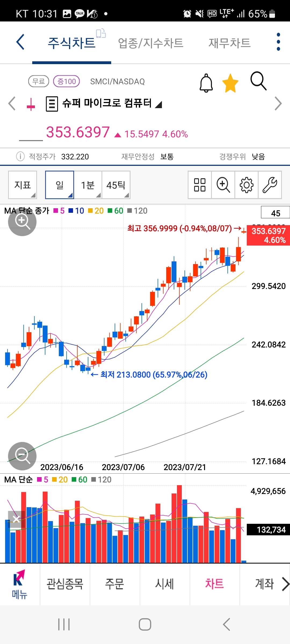
Task: Tap 재무안정성 보통 rating
Action: click(147, 156)
